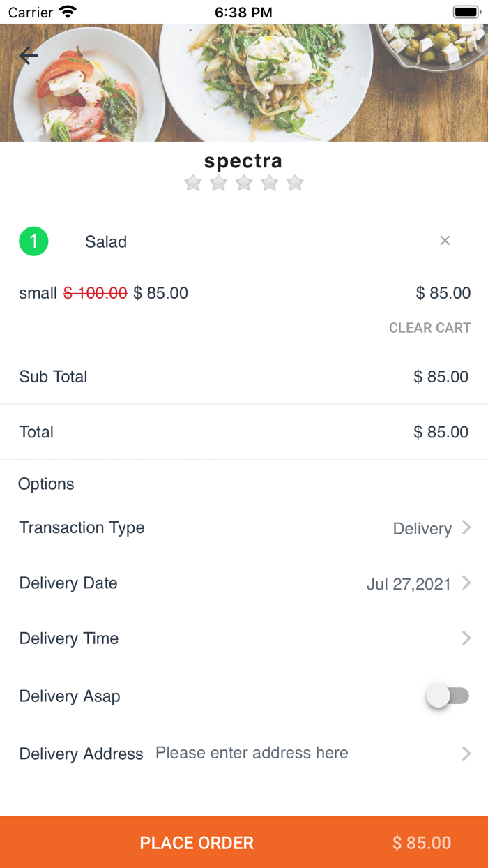Tap the first rating star under spectra
Screen dimensions: 488x868
tap(192, 183)
